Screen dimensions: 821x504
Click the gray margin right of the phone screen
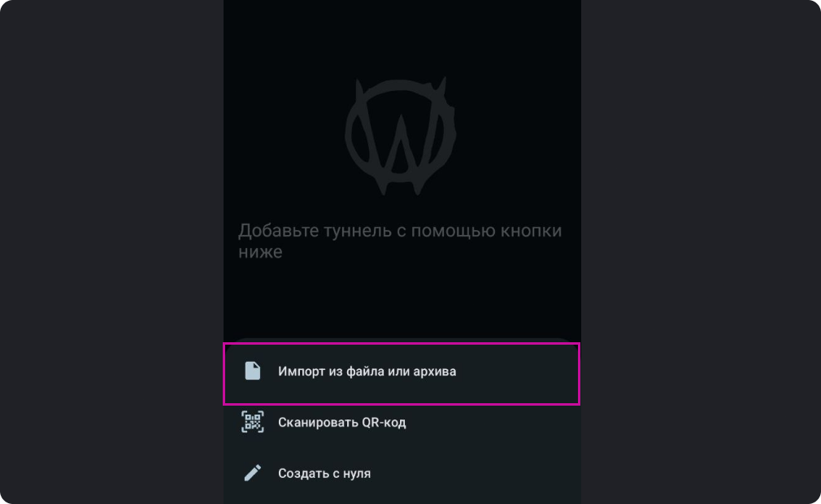[701, 252]
